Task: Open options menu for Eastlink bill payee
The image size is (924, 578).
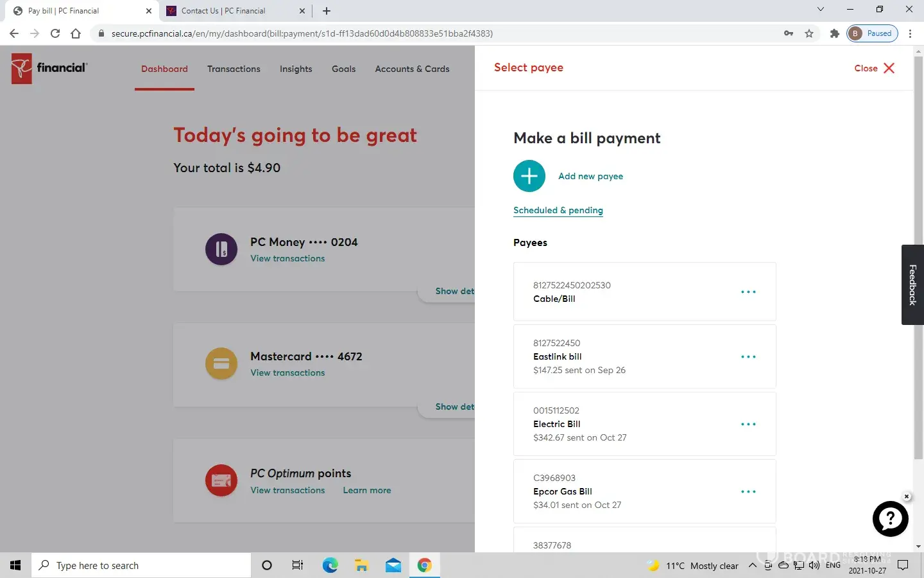Action: (x=748, y=357)
